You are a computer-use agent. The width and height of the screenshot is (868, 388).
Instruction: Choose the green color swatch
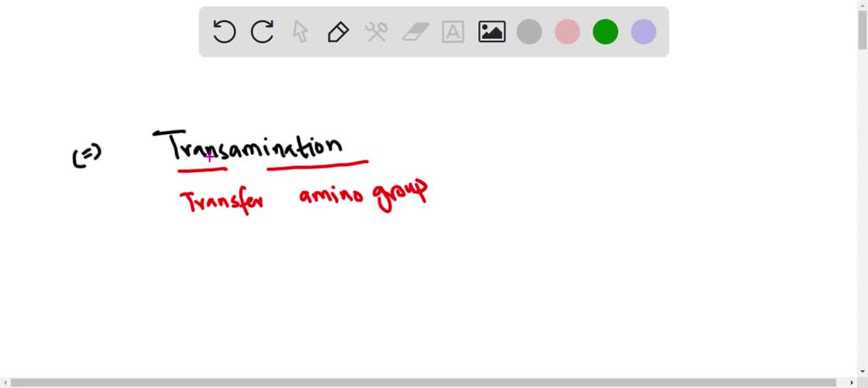point(605,32)
